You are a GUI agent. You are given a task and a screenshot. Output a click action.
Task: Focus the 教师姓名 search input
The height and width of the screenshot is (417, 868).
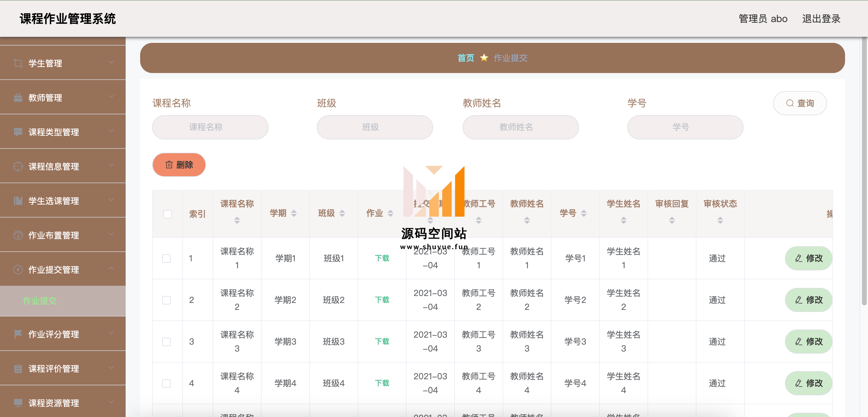tap(521, 127)
